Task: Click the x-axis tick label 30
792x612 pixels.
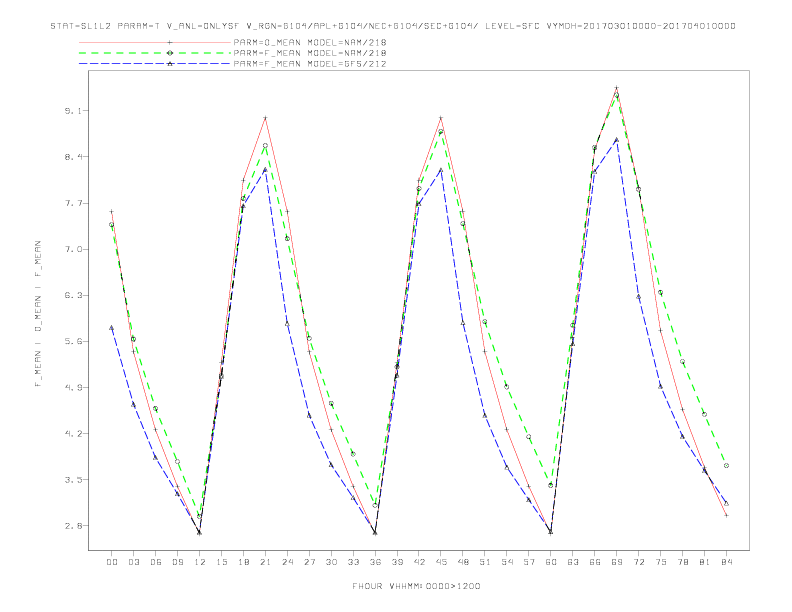Action: tap(331, 562)
